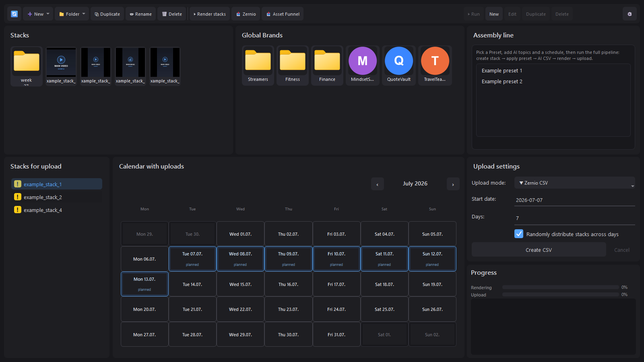
Task: Open settings via the gear icon
Action: [x=630, y=14]
